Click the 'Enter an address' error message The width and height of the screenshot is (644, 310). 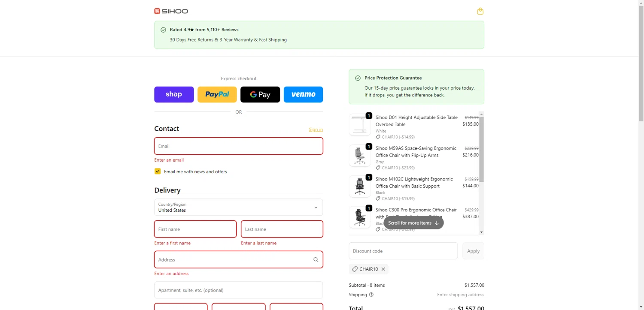click(171, 274)
